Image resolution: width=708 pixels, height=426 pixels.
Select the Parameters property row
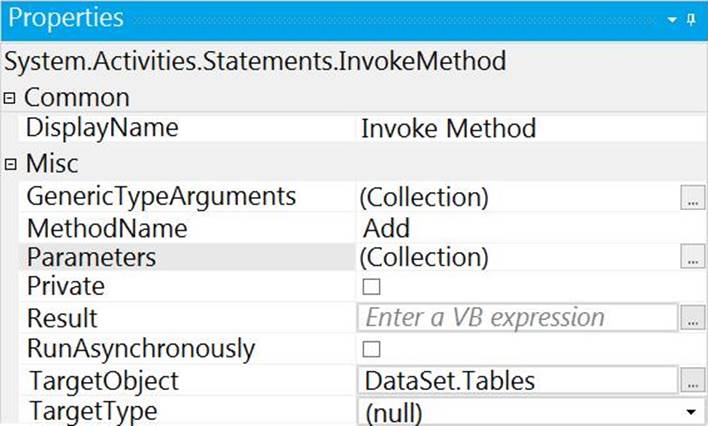(x=91, y=258)
